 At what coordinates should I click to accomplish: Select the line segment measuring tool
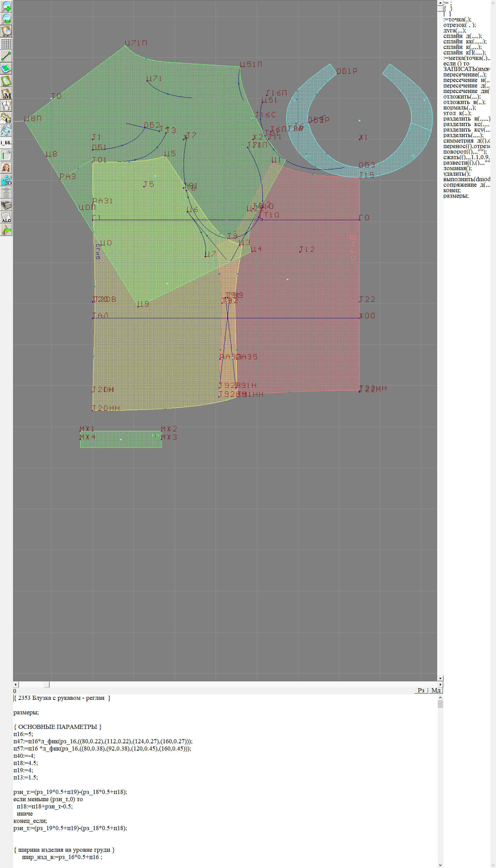tap(6, 56)
